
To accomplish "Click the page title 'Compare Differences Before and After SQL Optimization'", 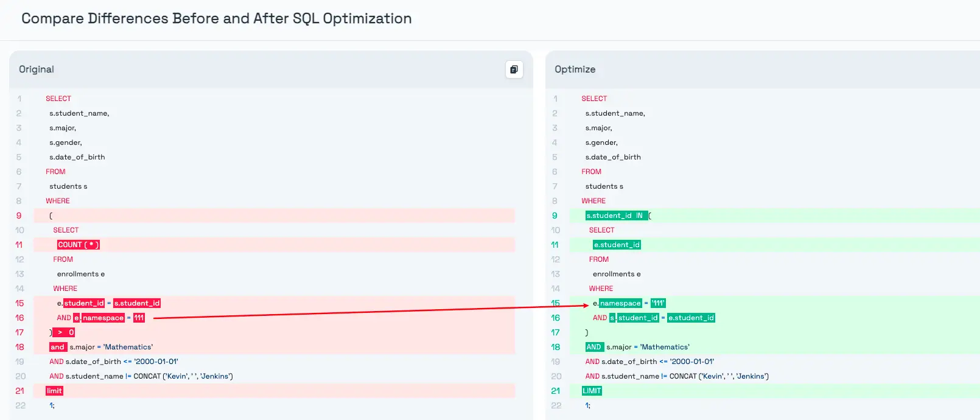I will (217, 18).
